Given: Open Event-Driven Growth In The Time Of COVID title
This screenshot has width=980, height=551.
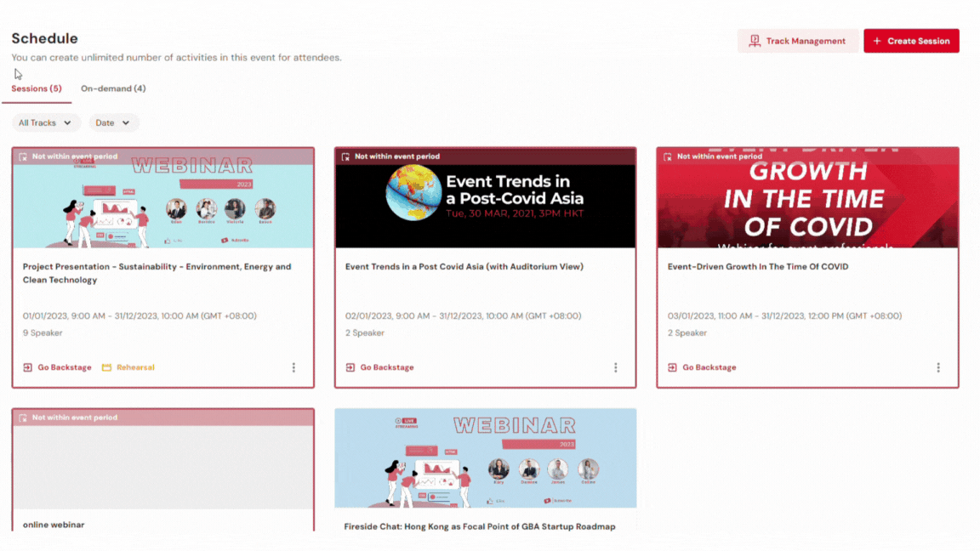Looking at the screenshot, I should coord(758,267).
